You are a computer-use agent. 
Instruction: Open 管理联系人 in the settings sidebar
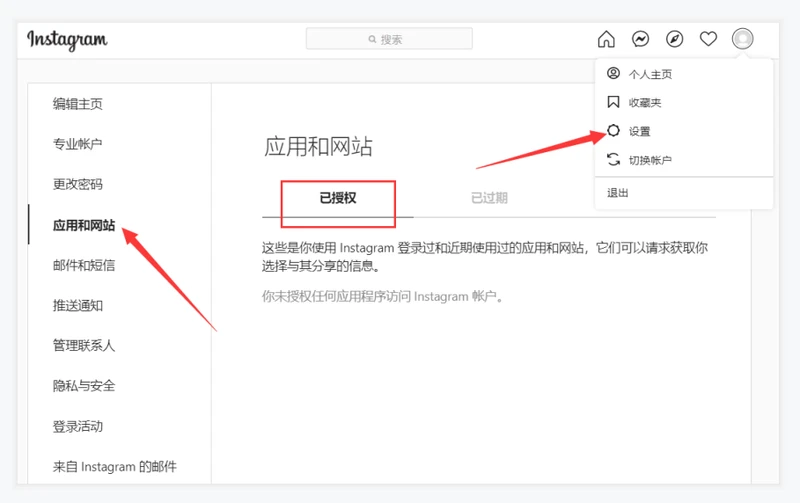[84, 346]
